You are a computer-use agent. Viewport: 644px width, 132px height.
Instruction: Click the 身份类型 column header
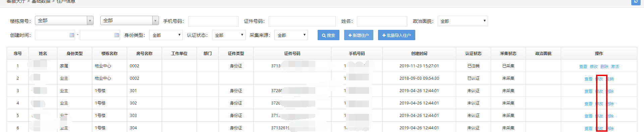(x=74, y=54)
